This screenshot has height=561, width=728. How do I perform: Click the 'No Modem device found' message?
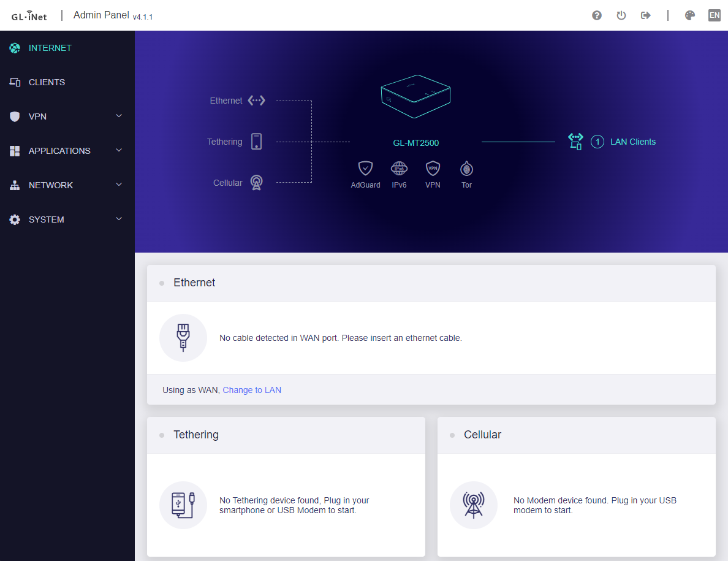tap(595, 505)
